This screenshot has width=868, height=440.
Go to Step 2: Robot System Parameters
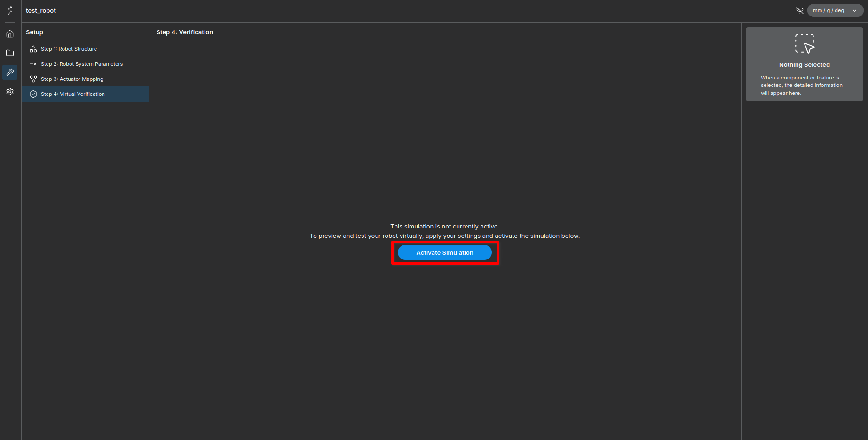[x=82, y=64]
